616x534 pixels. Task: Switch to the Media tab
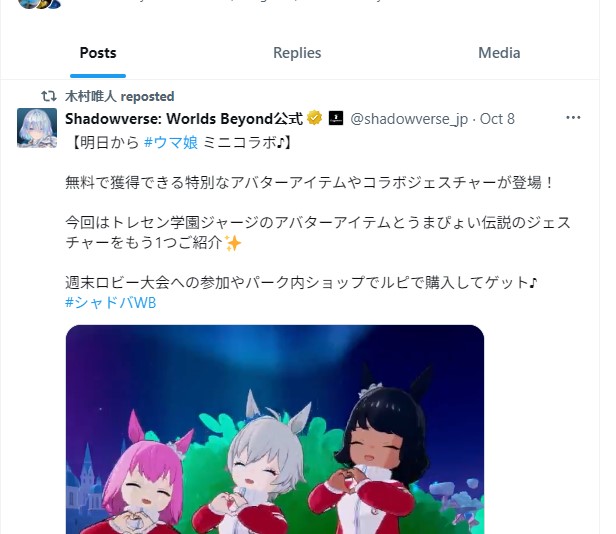click(x=499, y=53)
